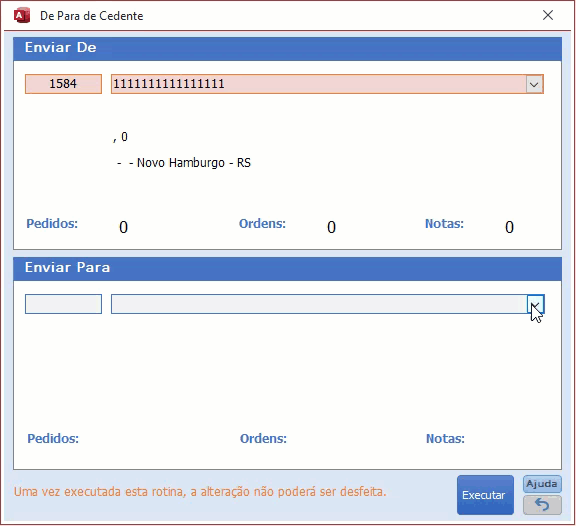Click the Enviar De section header
Image resolution: width=576 pixels, height=526 pixels.
[287, 48]
